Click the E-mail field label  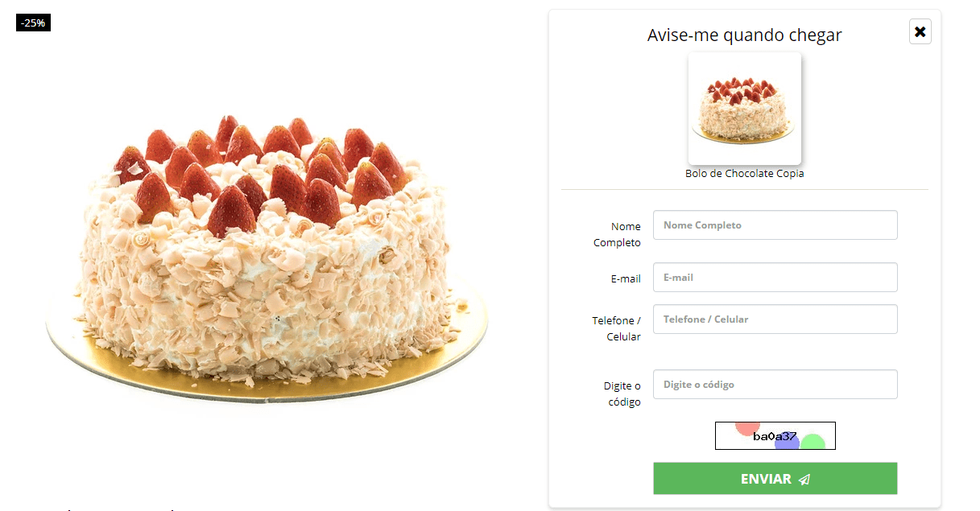[x=626, y=279]
